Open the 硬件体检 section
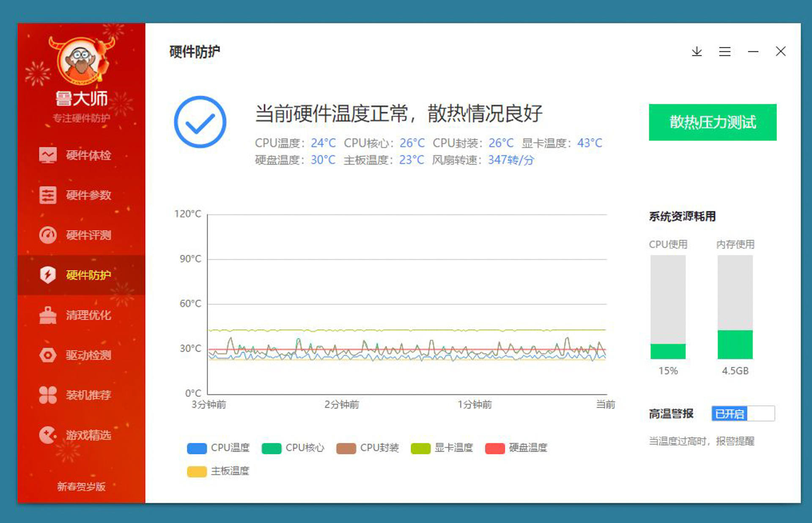Image resolution: width=812 pixels, height=523 pixels. pos(81,155)
